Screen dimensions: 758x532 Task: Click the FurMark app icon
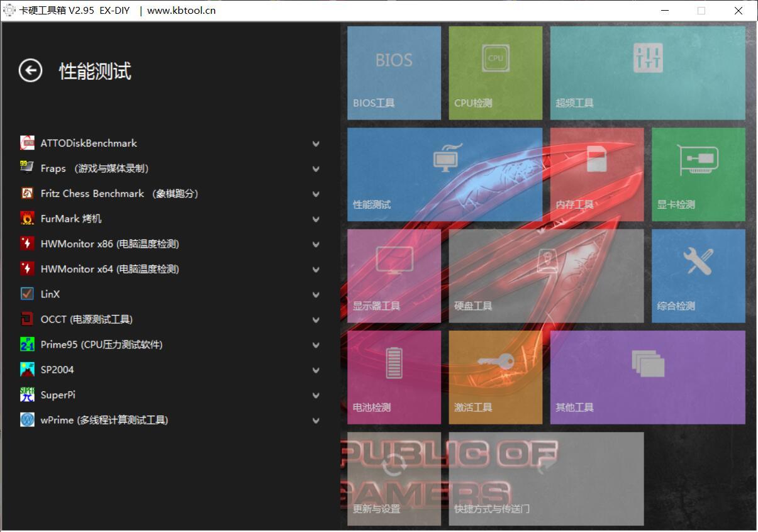27,218
